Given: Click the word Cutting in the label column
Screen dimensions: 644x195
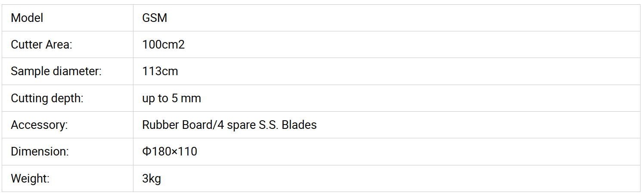Looking at the screenshot, I should (x=28, y=98).
